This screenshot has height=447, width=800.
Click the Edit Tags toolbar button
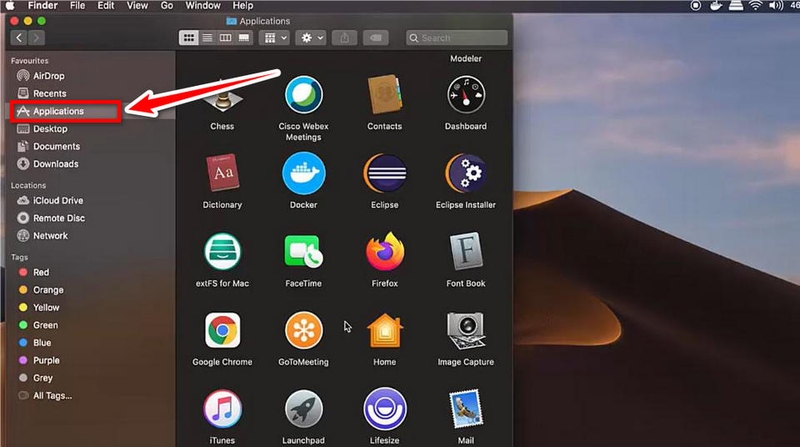tap(376, 38)
